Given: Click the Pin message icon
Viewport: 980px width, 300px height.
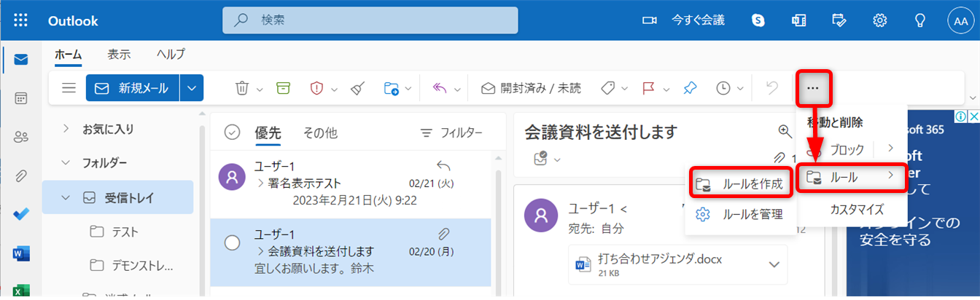Looking at the screenshot, I should pos(689,88).
